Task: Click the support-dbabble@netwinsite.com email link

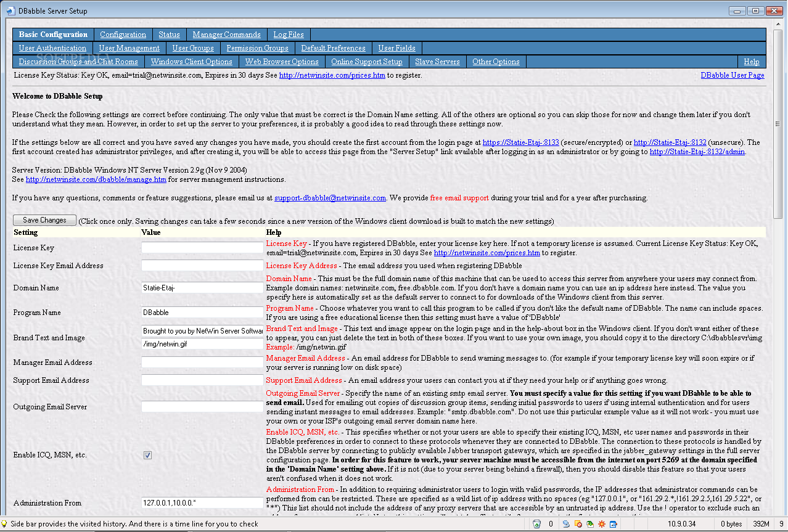Action: coord(330,198)
